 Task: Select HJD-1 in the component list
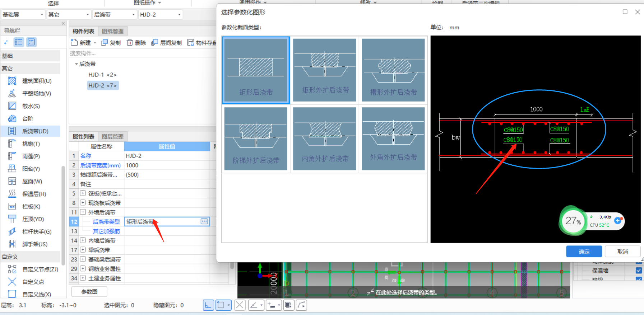(x=102, y=75)
